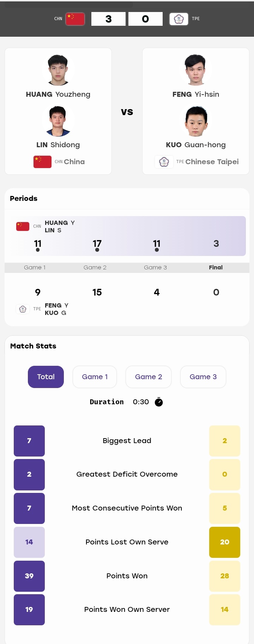Image resolution: width=254 pixels, height=644 pixels.
Task: Click the China flag icon in header scoreboard
Action: pyautogui.click(x=75, y=19)
